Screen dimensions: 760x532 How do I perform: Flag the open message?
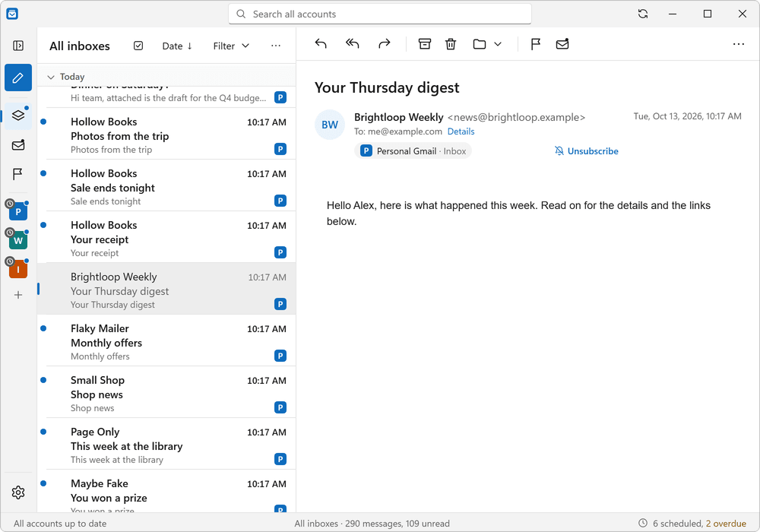pos(536,44)
